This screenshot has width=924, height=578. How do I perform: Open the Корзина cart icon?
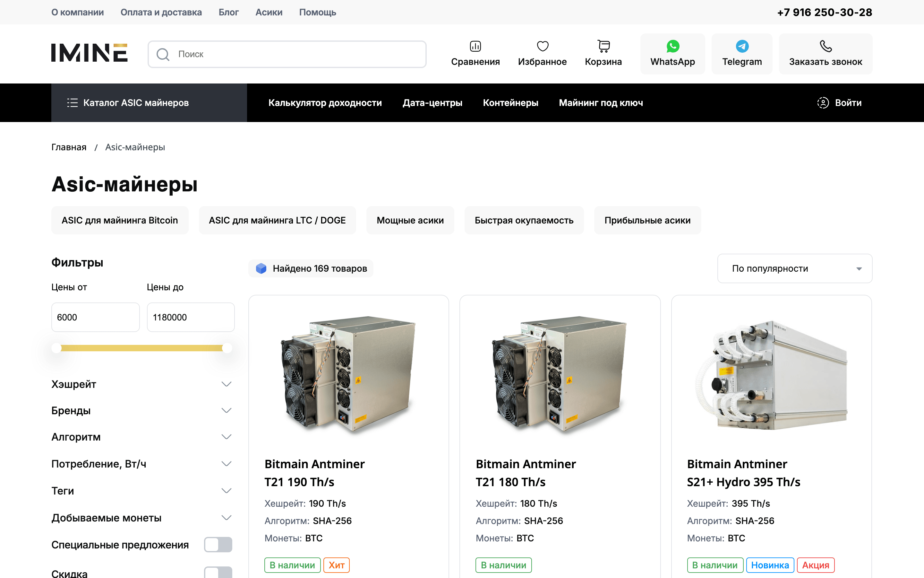603,46
